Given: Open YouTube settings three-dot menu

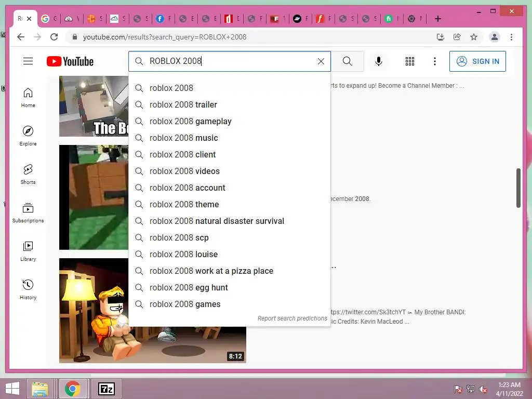Looking at the screenshot, I should pyautogui.click(x=435, y=61).
